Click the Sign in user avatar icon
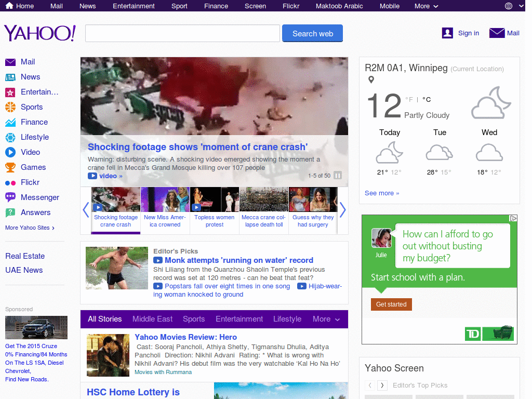Image resolution: width=532 pixels, height=399 pixels. click(x=447, y=33)
